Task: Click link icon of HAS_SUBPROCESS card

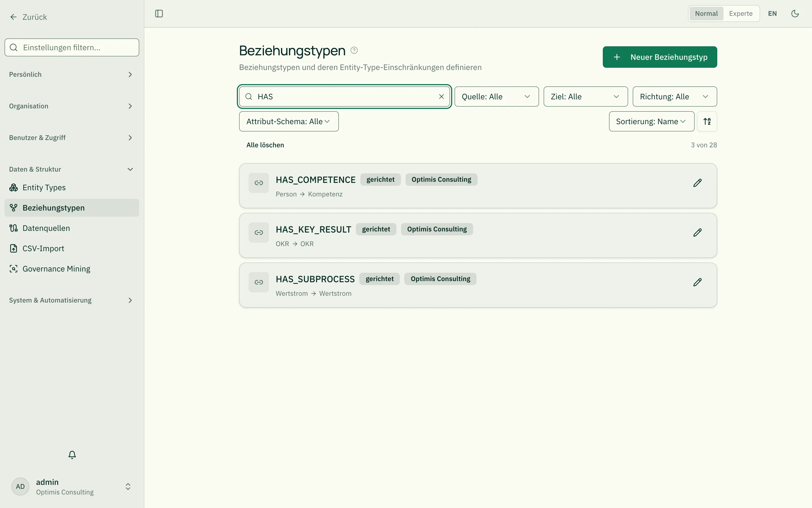Action: coord(259,282)
